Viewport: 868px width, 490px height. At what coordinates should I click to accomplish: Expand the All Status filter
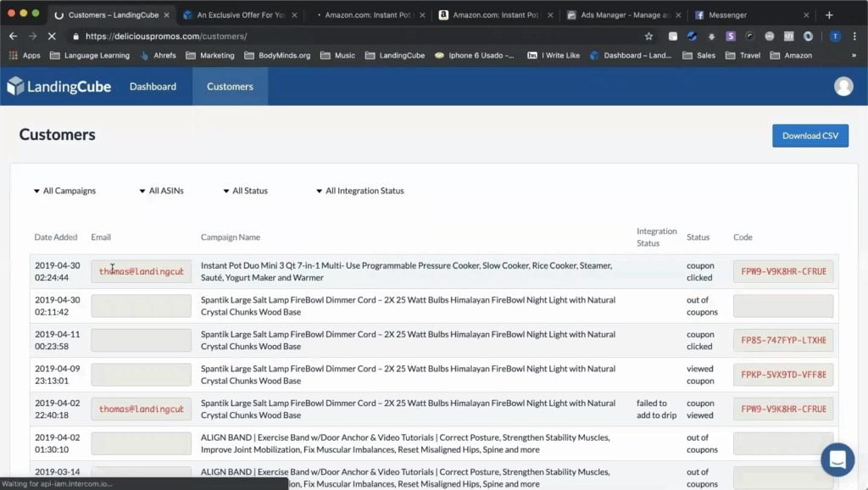click(x=245, y=191)
